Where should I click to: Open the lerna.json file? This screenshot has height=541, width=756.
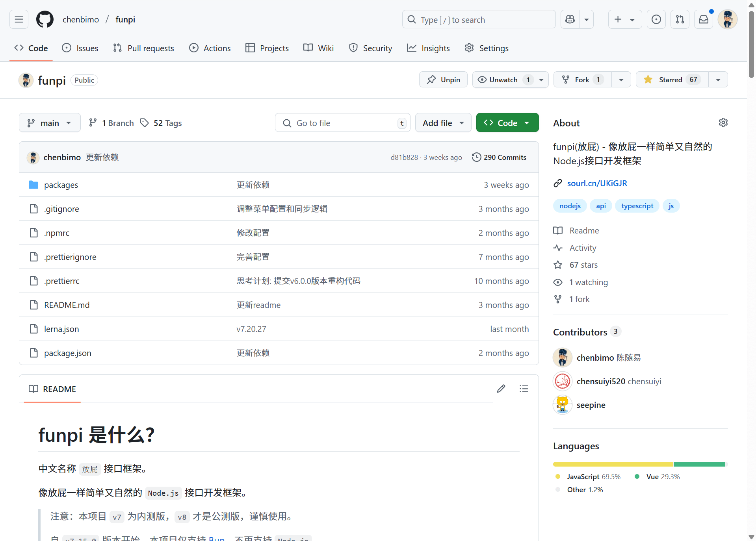click(61, 329)
